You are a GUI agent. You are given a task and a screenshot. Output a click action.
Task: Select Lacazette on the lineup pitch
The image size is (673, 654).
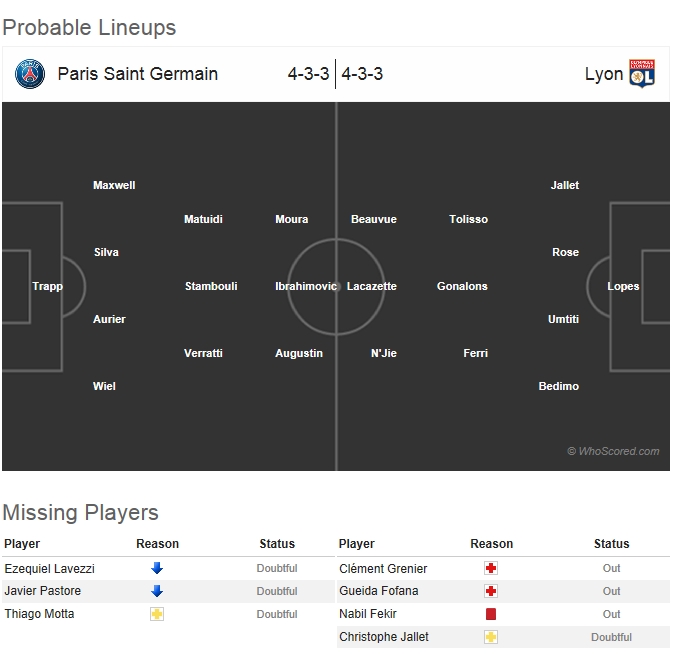point(372,286)
